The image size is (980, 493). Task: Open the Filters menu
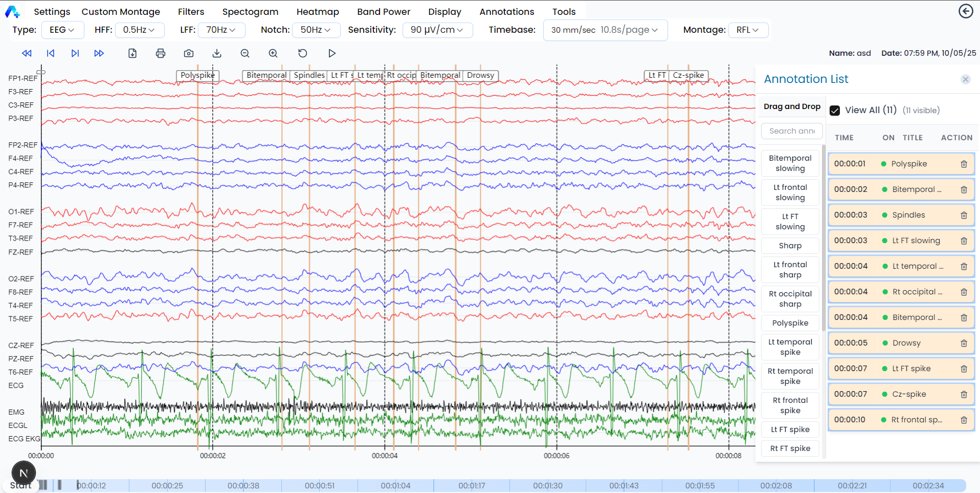point(191,12)
